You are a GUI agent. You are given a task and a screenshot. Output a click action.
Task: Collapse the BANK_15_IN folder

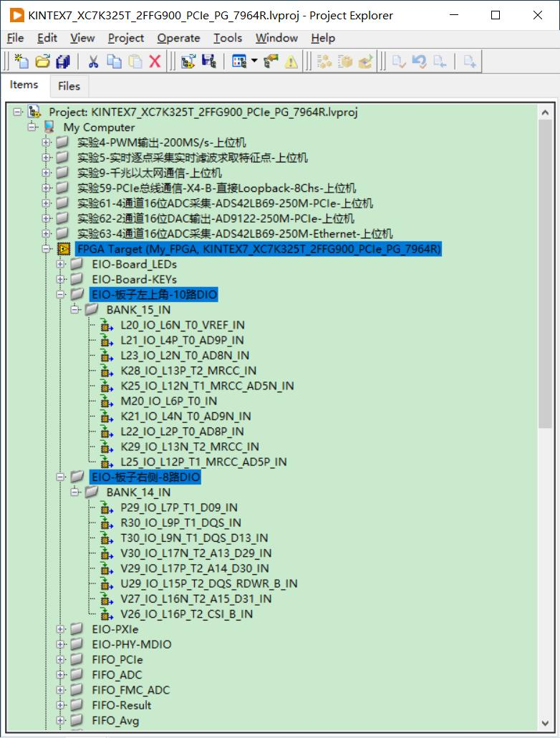pos(75,310)
